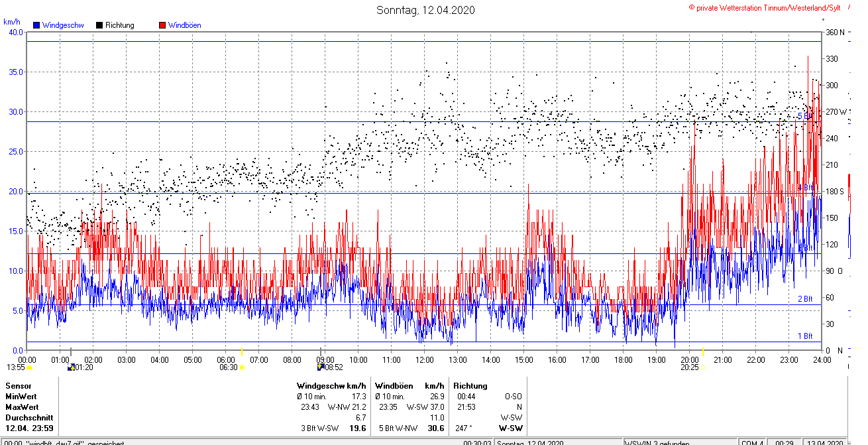
Task: Click the 37.0 maximum gust value
Action: [437, 407]
